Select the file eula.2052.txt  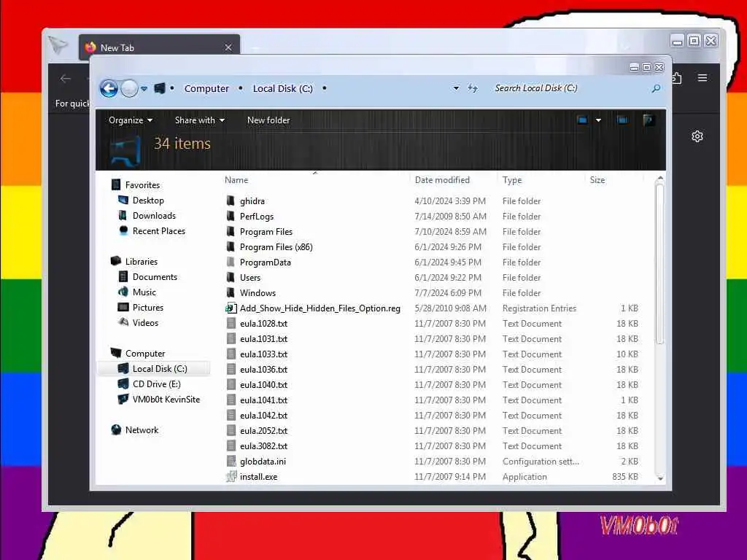click(x=263, y=430)
